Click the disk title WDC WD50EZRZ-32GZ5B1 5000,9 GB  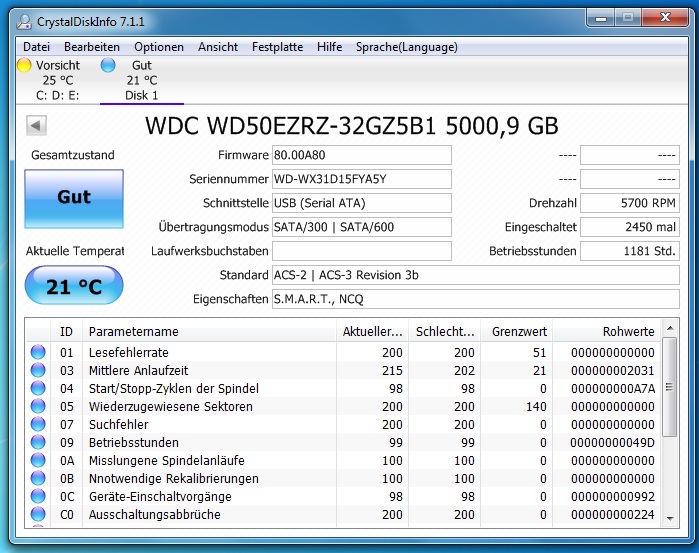click(x=352, y=126)
